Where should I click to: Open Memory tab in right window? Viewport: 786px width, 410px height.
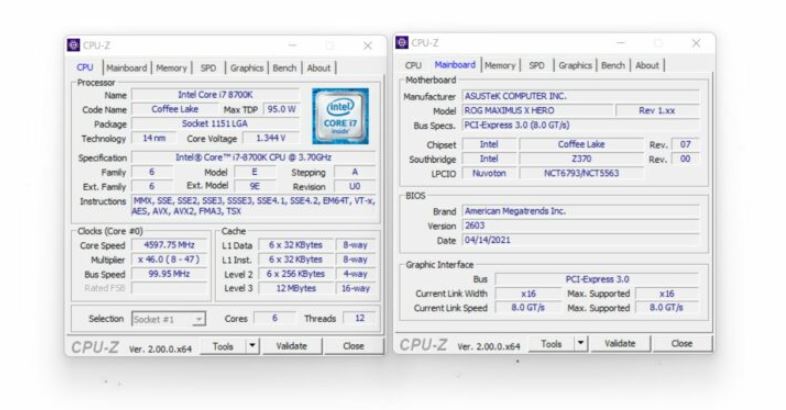pyautogui.click(x=500, y=65)
